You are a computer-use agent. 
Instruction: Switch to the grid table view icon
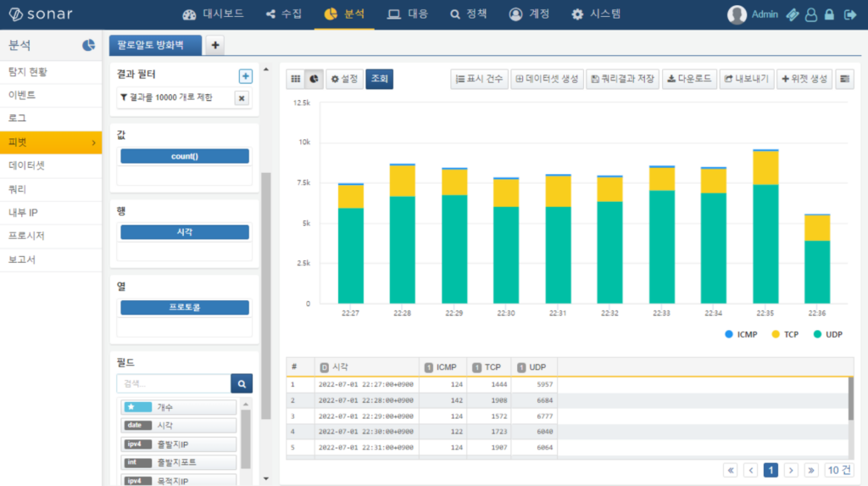296,79
